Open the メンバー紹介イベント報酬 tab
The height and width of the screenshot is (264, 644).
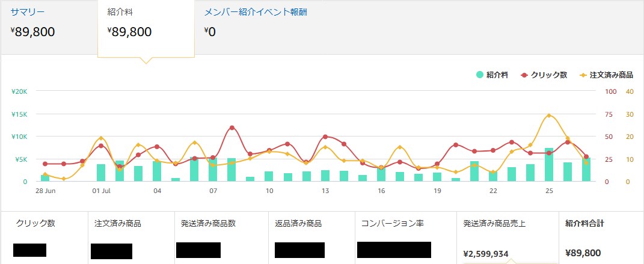pyautogui.click(x=256, y=12)
